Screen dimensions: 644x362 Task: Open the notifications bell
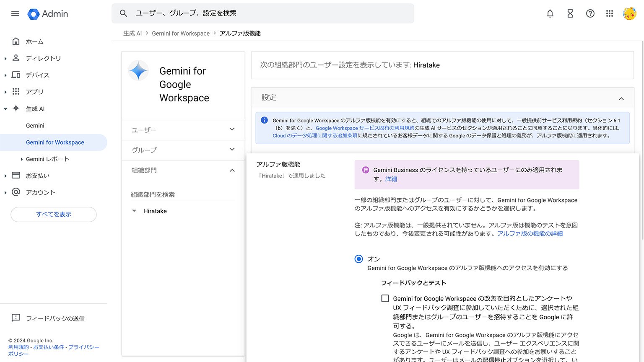(550, 13)
